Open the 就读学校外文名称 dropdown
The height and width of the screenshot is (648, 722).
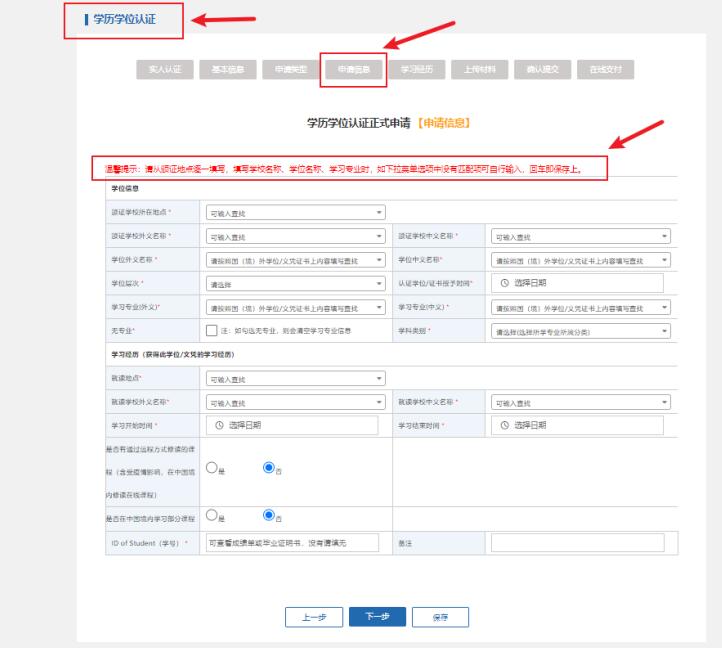(296, 403)
